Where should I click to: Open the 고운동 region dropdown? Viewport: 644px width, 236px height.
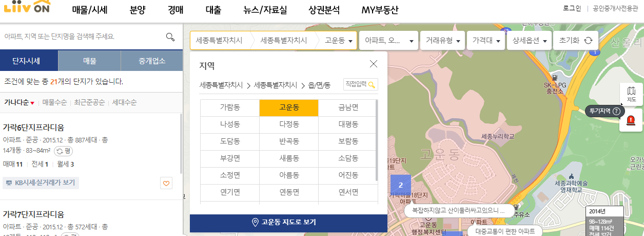coord(338,41)
